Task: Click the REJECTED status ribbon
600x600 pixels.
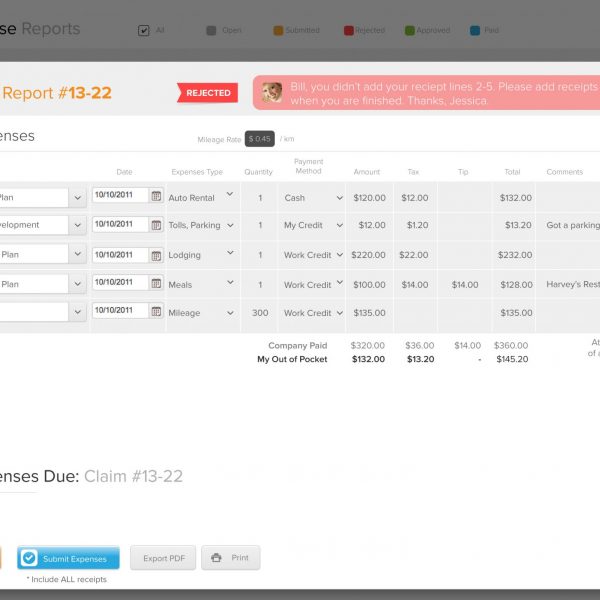Action: click(x=207, y=93)
